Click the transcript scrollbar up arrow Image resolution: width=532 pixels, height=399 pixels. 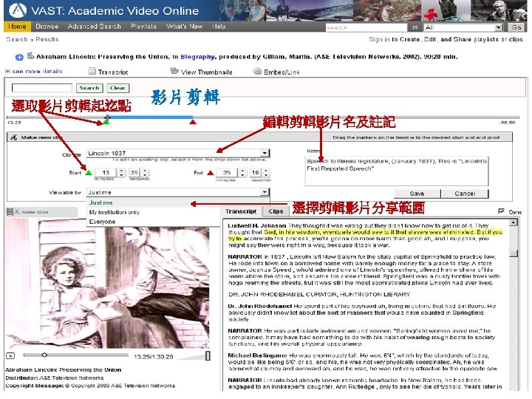click(x=514, y=222)
